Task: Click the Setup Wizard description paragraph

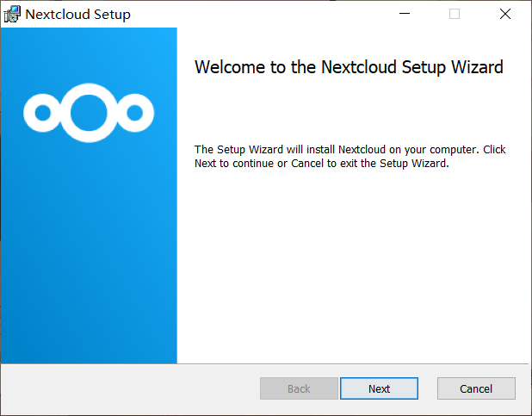Action: tap(350, 157)
